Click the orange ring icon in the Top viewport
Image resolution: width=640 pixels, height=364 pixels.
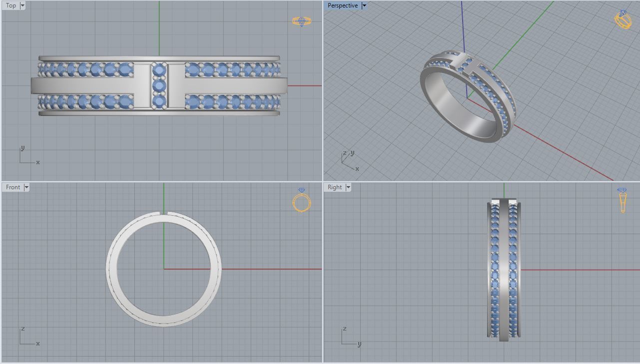[302, 21]
